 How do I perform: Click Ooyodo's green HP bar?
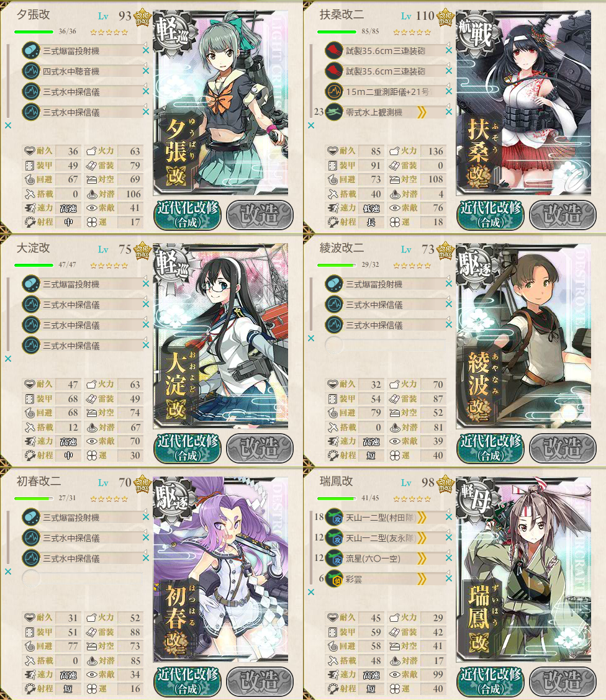pyautogui.click(x=34, y=265)
